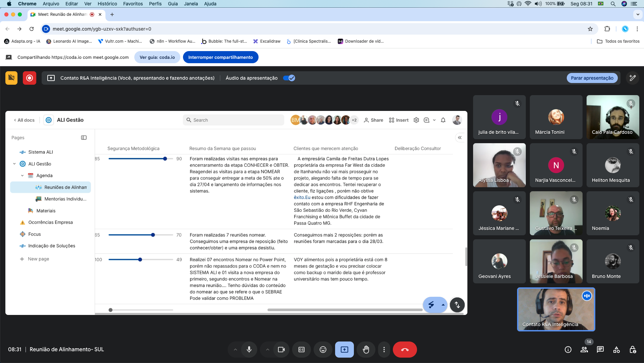The height and width of the screenshot is (363, 644).
Task: Expand microphone audio settings caret
Action: click(x=235, y=350)
